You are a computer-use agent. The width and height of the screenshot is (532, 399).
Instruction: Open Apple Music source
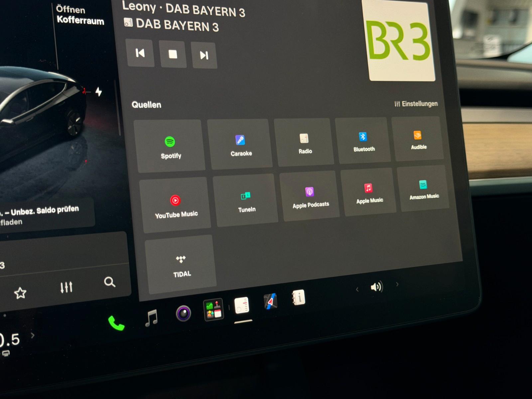click(x=369, y=193)
